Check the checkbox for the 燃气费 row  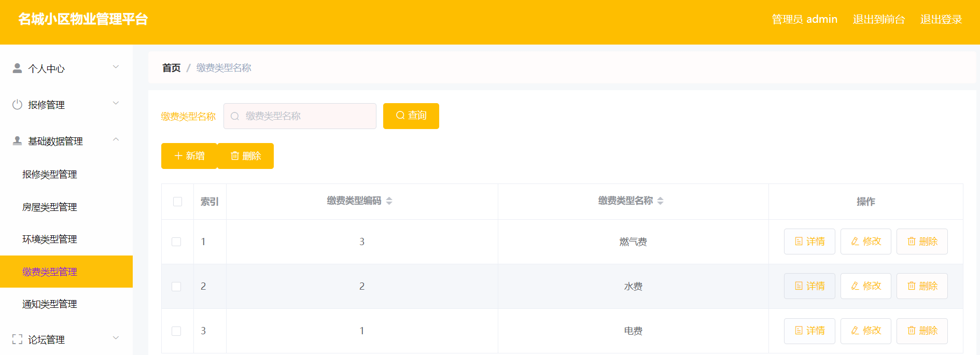click(176, 242)
